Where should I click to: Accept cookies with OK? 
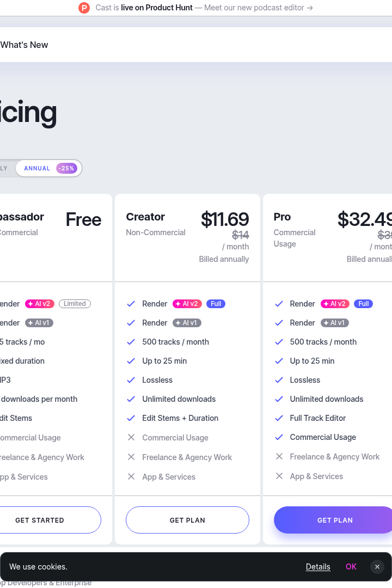coord(351,567)
